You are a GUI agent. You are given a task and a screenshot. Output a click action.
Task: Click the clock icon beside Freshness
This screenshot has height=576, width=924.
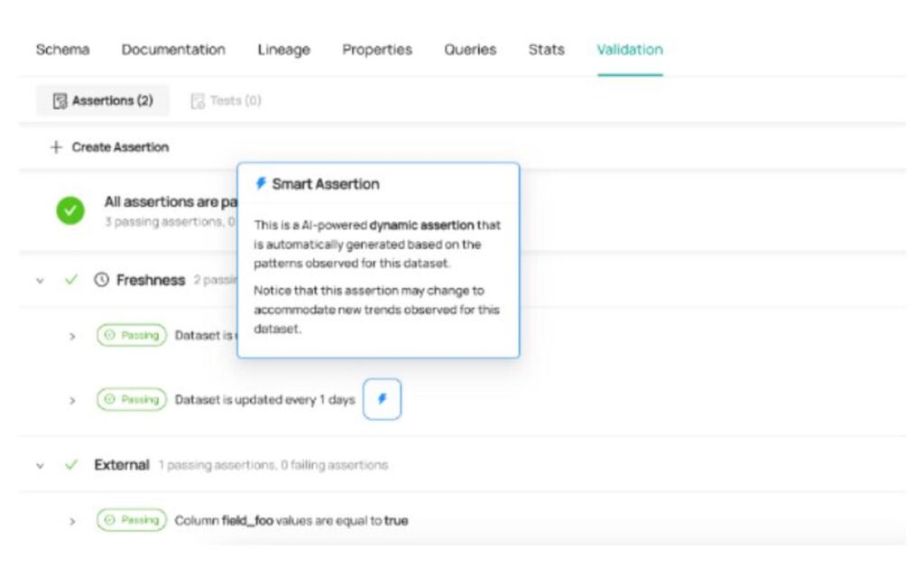tap(101, 280)
